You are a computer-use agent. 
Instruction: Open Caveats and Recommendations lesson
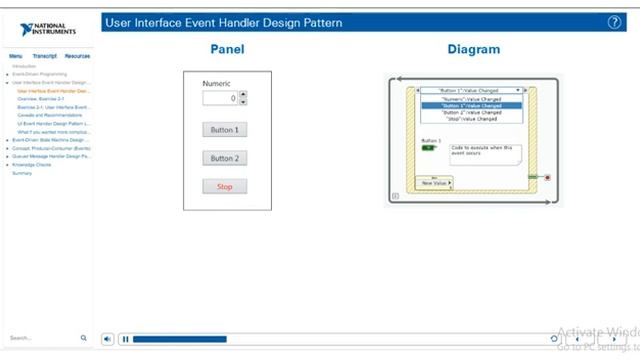click(49, 115)
